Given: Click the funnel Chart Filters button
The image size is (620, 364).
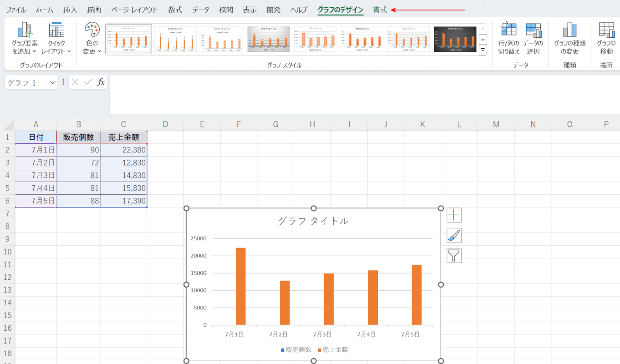Looking at the screenshot, I should pyautogui.click(x=454, y=255).
